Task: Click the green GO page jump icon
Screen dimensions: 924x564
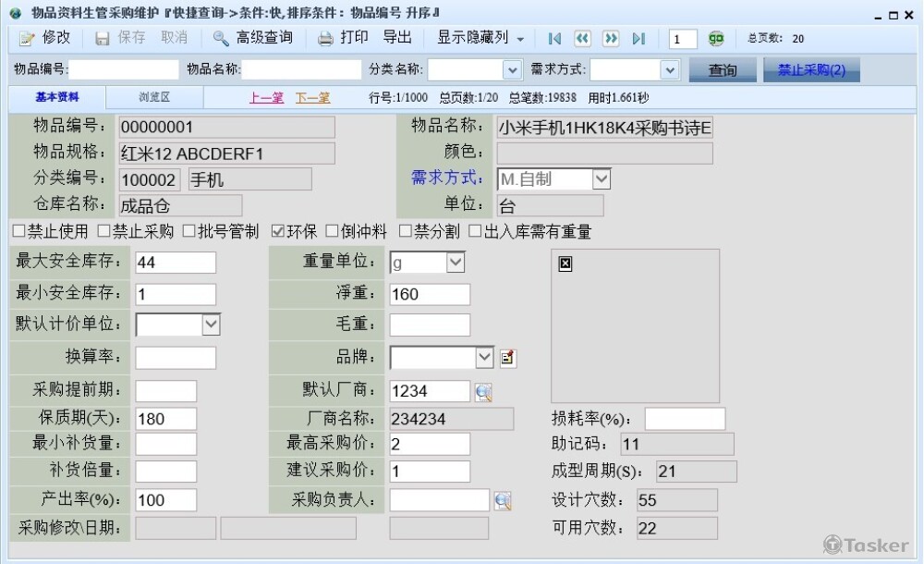Action: click(x=716, y=39)
